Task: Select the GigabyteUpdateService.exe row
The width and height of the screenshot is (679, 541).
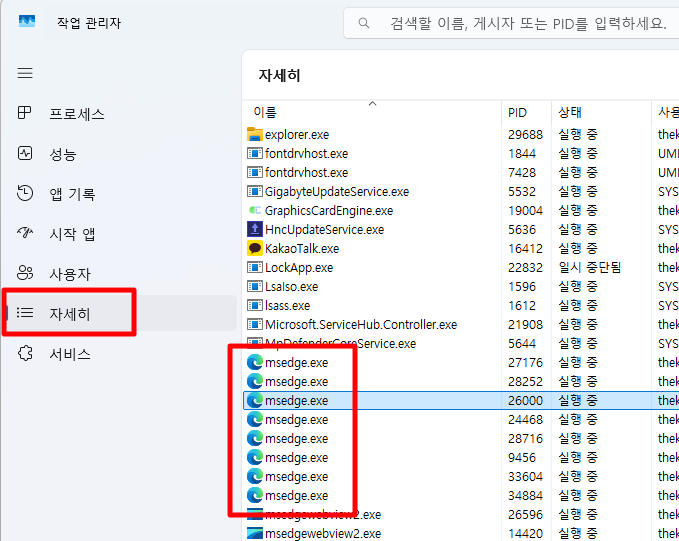Action: [461, 191]
